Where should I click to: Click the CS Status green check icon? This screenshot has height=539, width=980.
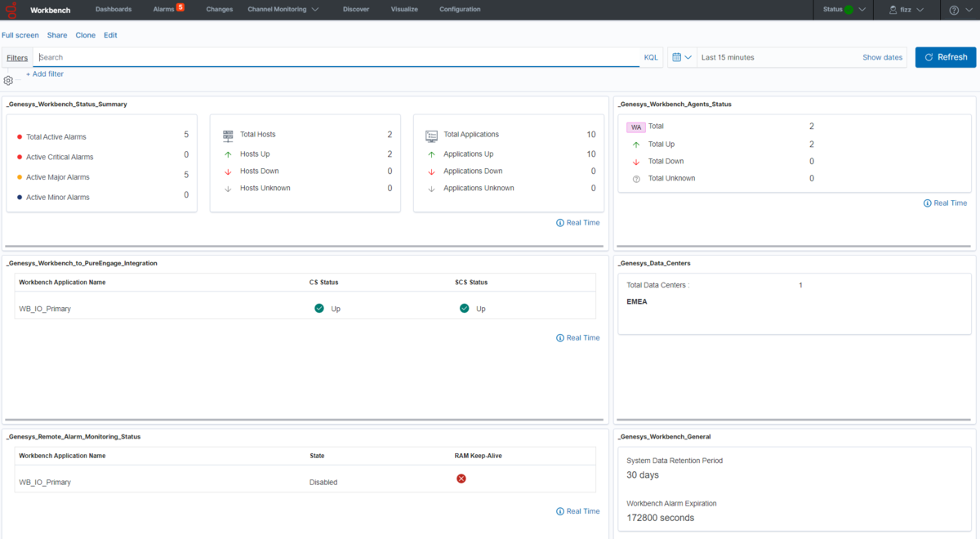click(x=319, y=309)
